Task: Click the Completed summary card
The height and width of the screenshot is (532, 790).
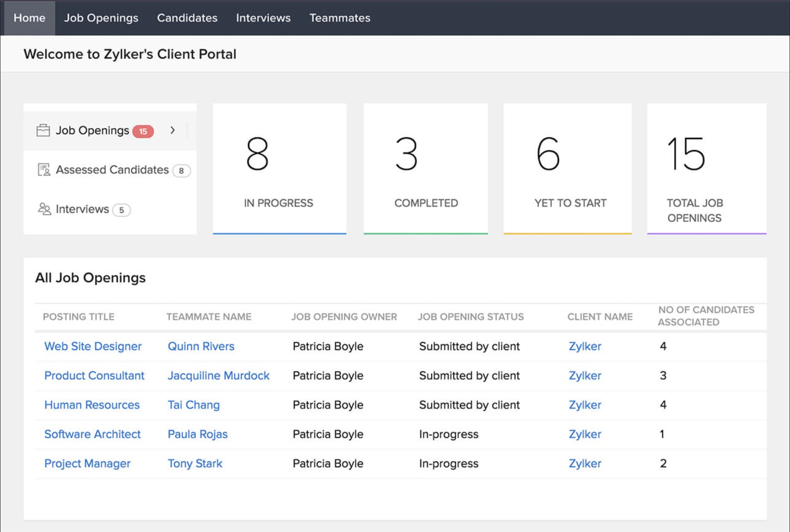Action: point(426,169)
